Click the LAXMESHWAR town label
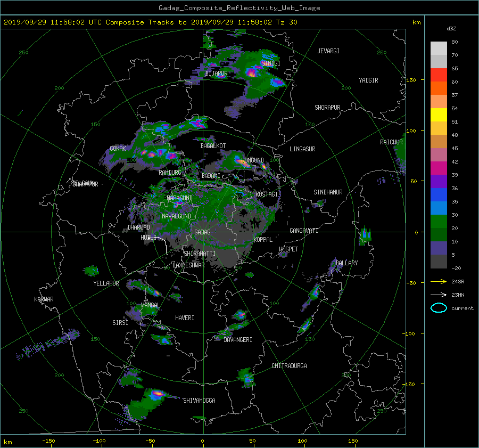Viewport: 479px width, 448px height. (188, 265)
